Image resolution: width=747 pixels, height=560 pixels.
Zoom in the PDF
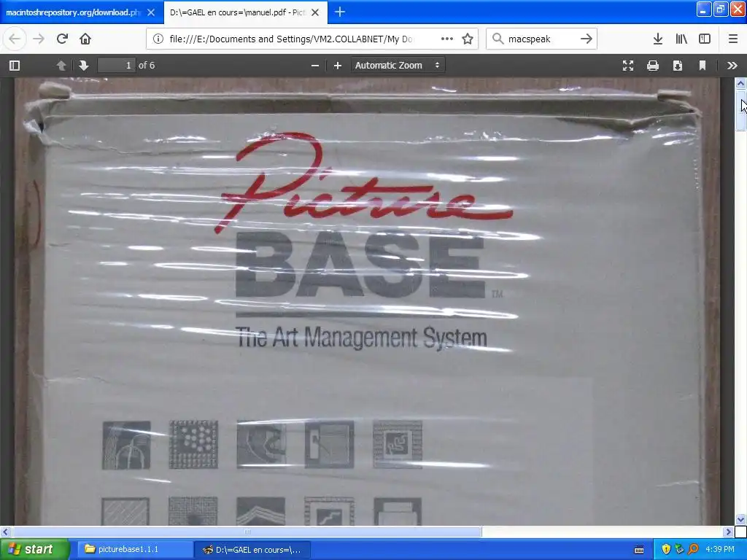click(x=337, y=65)
